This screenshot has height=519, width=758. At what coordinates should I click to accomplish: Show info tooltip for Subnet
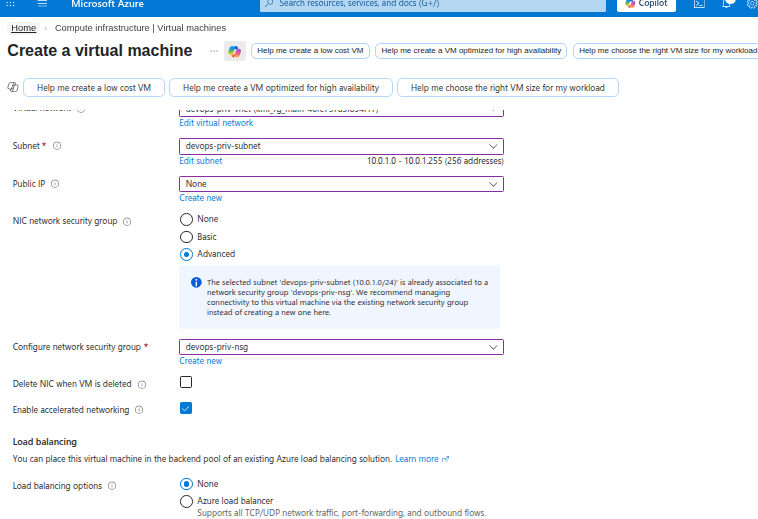click(57, 146)
